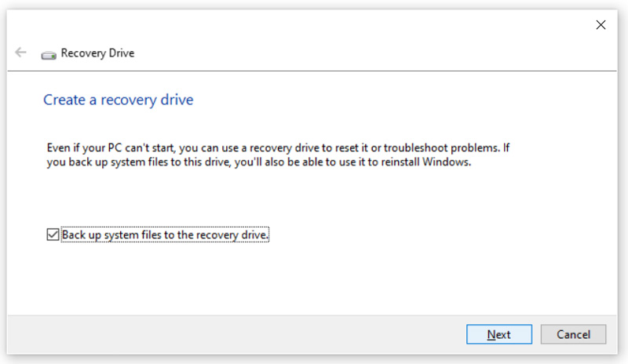Click the "Back up system files to the recovery drive" label
The height and width of the screenshot is (364, 628).
pyautogui.click(x=165, y=235)
